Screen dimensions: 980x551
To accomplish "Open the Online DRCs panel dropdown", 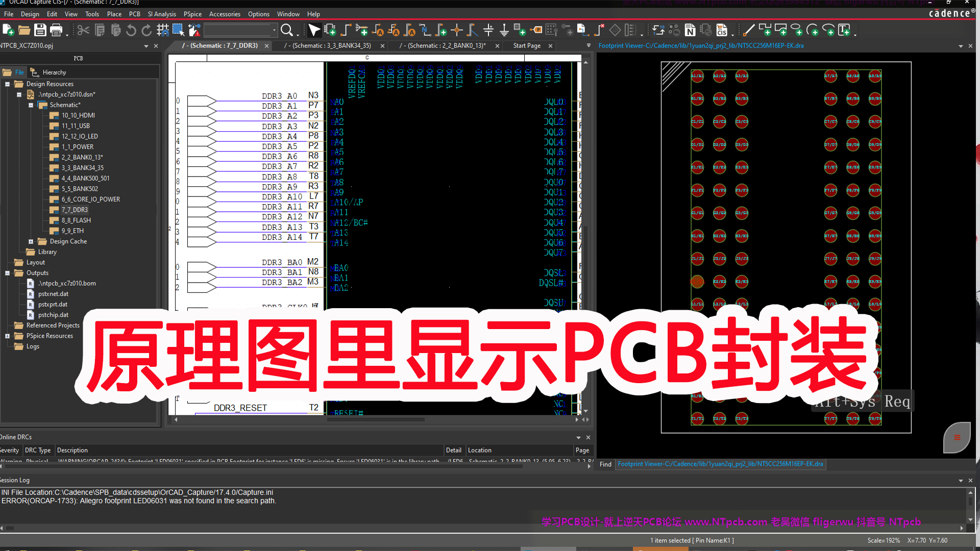I will [578, 438].
